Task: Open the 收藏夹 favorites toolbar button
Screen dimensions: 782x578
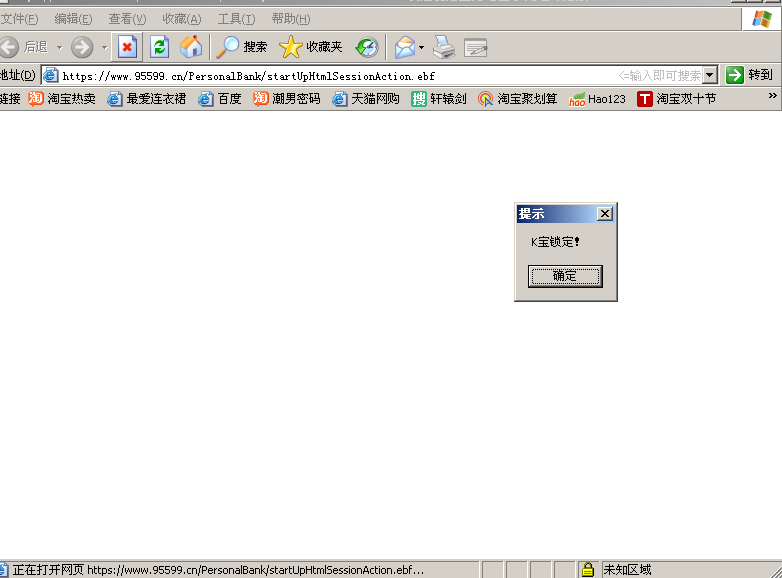Action: coord(311,47)
